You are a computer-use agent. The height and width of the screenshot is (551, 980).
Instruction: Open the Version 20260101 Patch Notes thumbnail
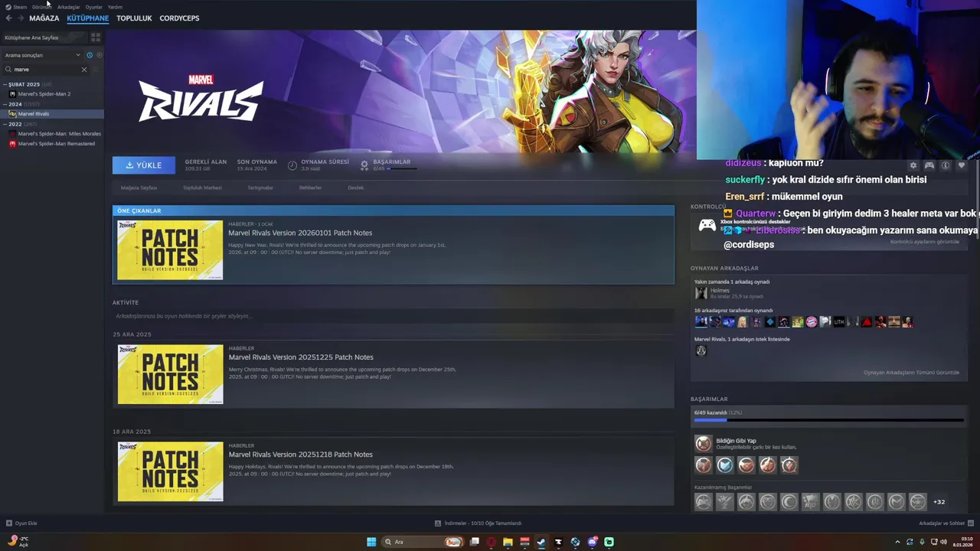pos(170,250)
